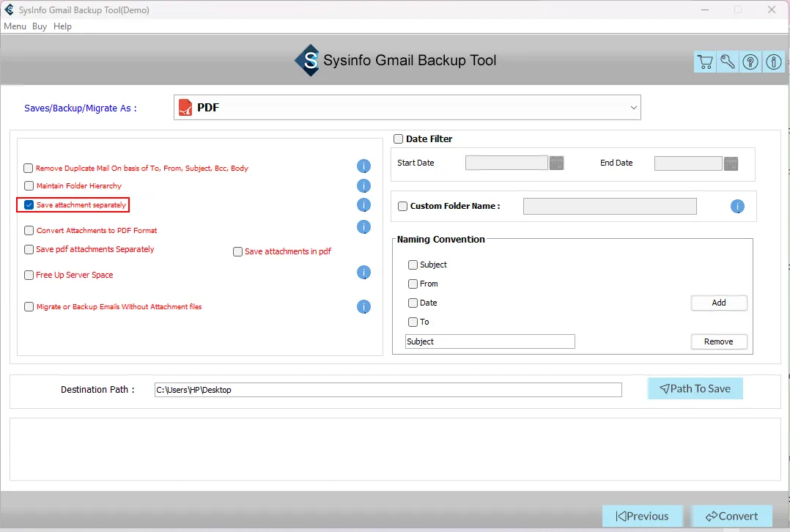Click the key activation icon
790x532 pixels.
[727, 62]
